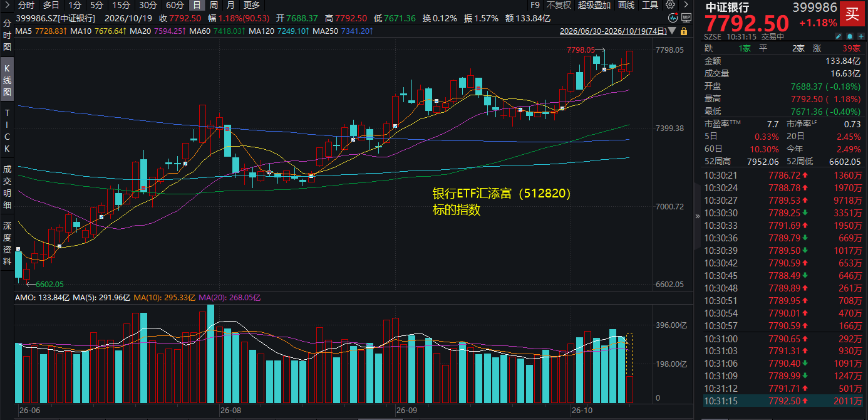Screen dimensions: 868x420
Task: Switch to 周 weekly K-line tab
Action: [214, 5]
